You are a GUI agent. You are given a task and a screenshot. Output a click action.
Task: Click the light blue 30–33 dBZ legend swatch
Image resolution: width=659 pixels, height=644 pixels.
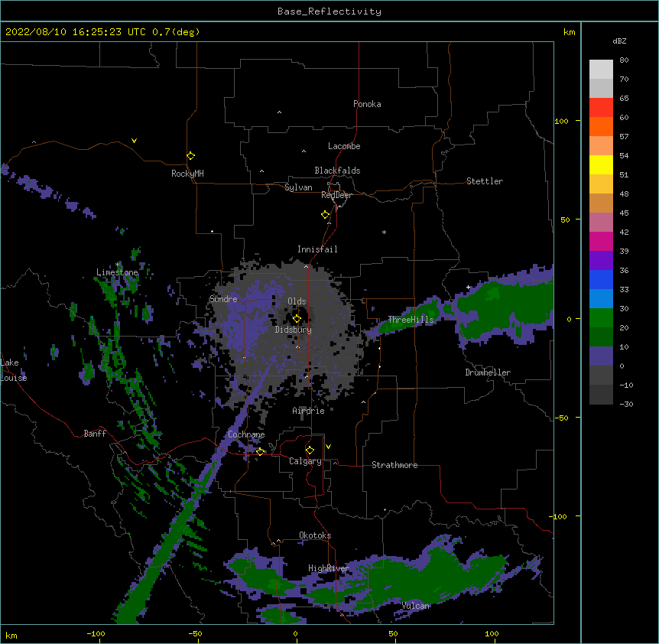(x=601, y=298)
